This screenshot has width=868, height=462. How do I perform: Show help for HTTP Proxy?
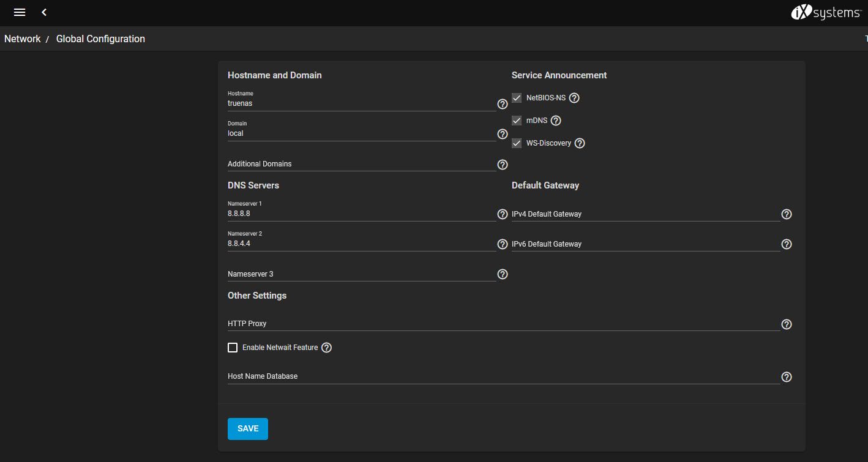click(x=787, y=324)
